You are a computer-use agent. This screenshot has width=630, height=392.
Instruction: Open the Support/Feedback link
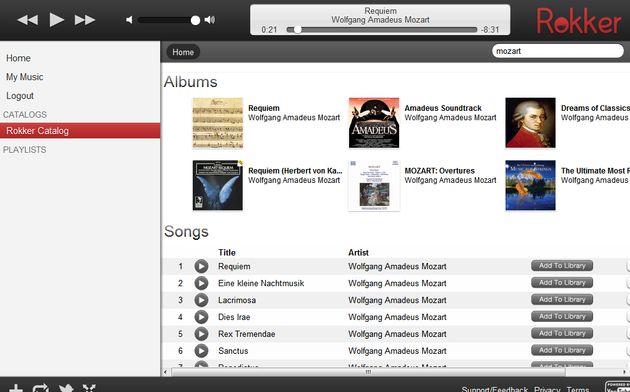495,389
